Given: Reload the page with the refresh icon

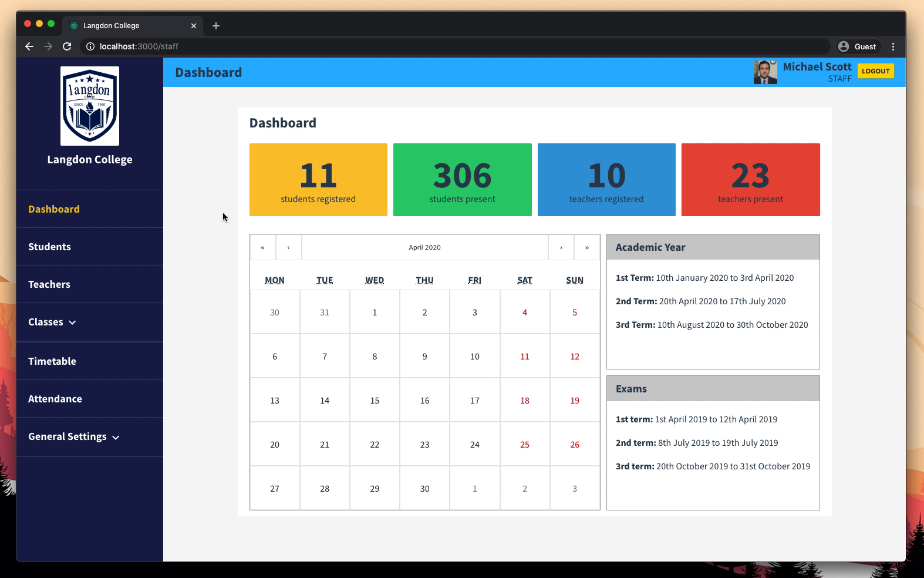Looking at the screenshot, I should (x=67, y=46).
